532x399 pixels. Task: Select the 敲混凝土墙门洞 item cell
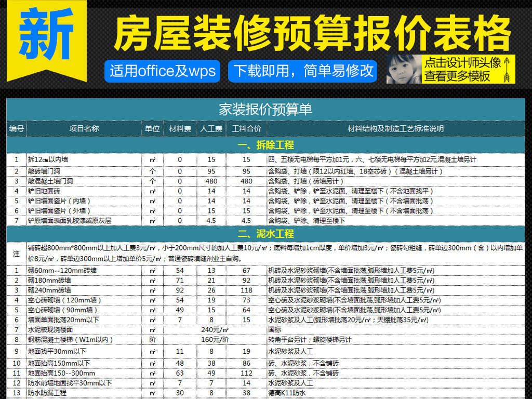point(84,181)
